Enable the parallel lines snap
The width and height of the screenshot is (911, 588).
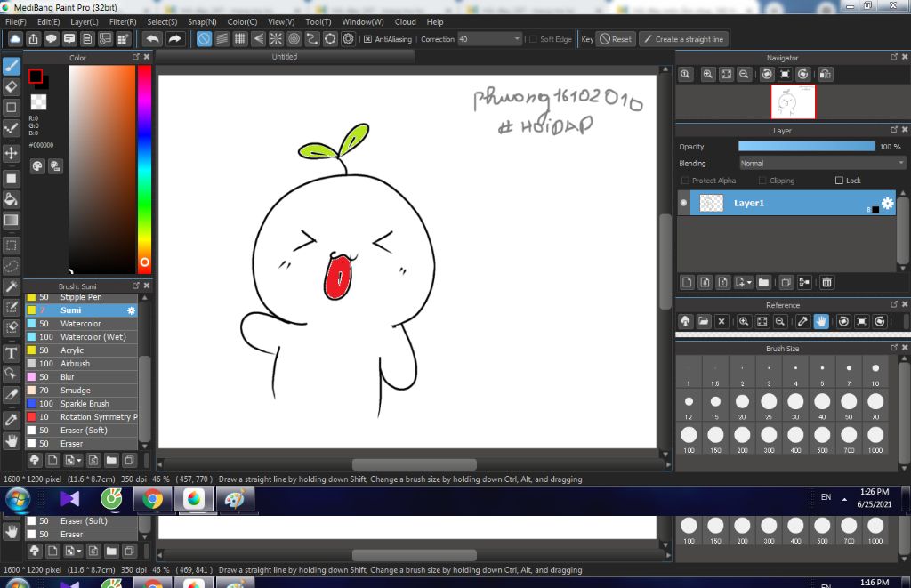point(222,39)
